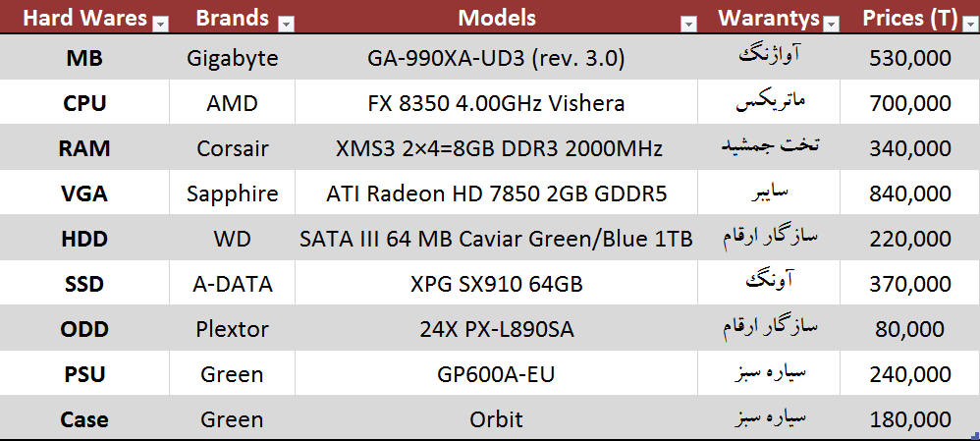Click the MB hardware cell

(x=84, y=59)
